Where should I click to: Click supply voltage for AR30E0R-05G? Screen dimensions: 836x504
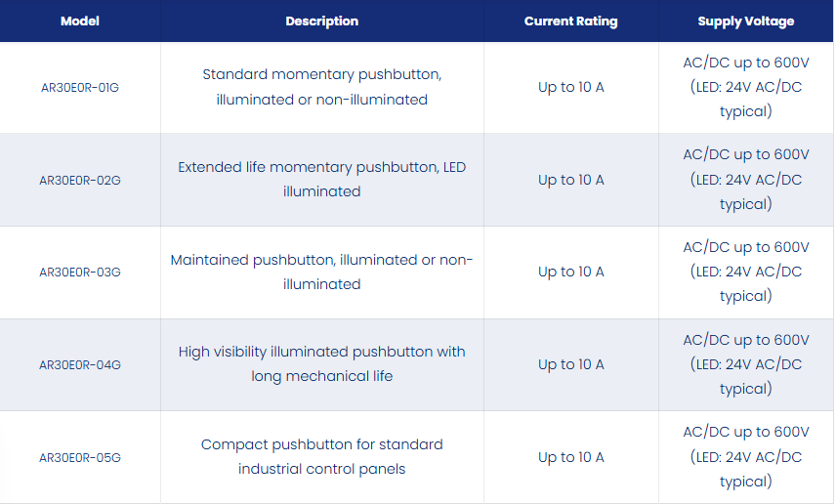746,457
